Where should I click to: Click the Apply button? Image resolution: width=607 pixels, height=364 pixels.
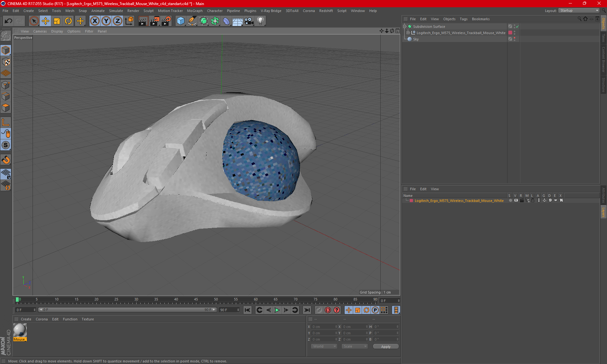pyautogui.click(x=386, y=347)
